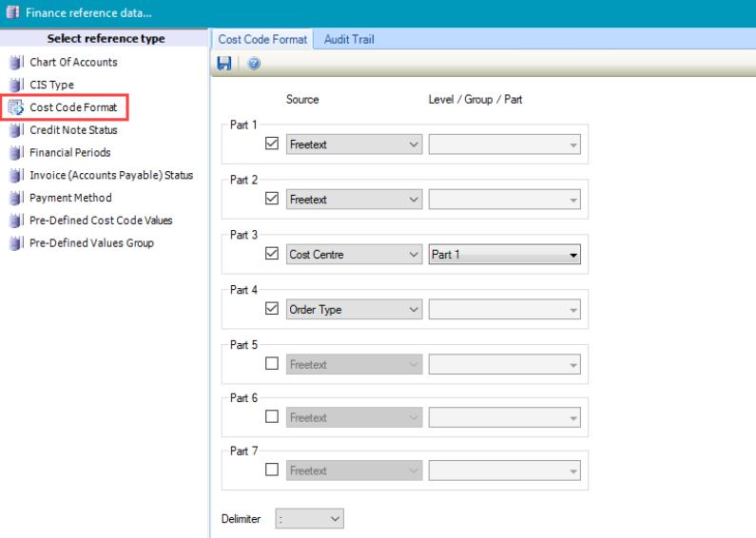The image size is (756, 538).
Task: Open the Part 3 Cost Centre source dropdown
Action: click(354, 255)
